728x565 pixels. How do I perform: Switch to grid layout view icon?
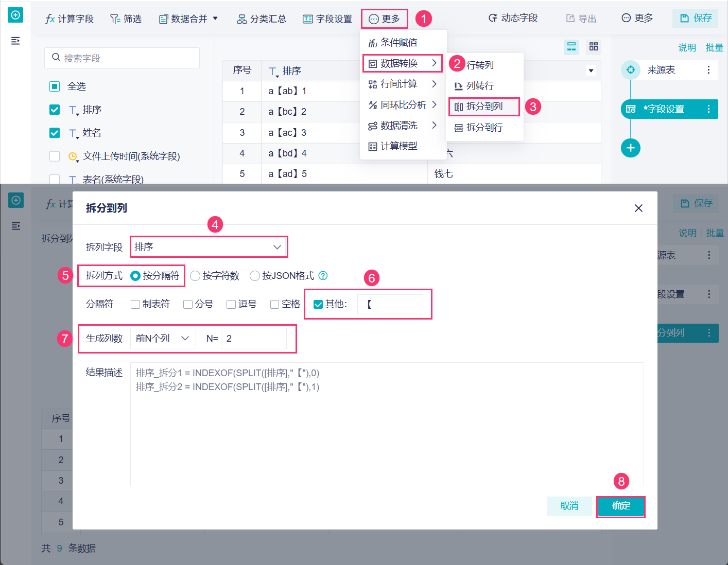coord(594,47)
